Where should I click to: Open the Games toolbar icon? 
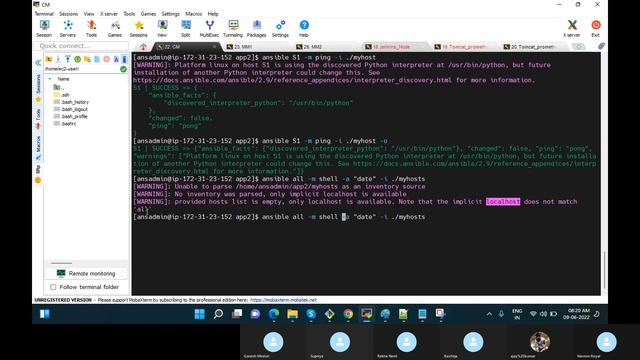(x=115, y=29)
